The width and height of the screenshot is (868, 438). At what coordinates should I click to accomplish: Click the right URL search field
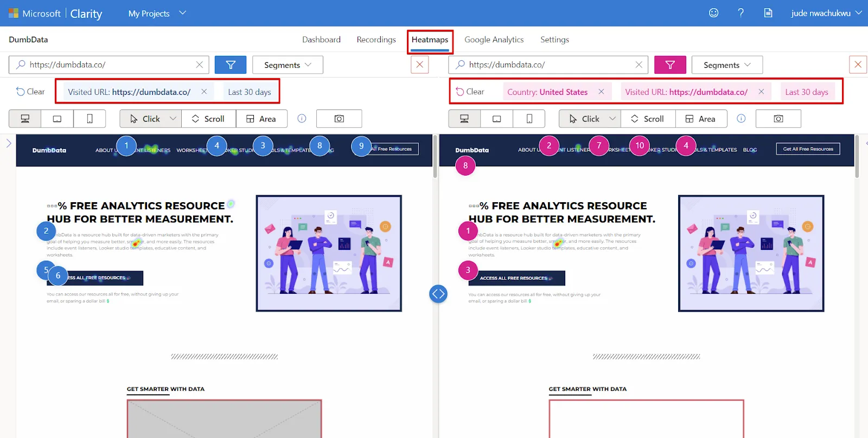(548, 65)
